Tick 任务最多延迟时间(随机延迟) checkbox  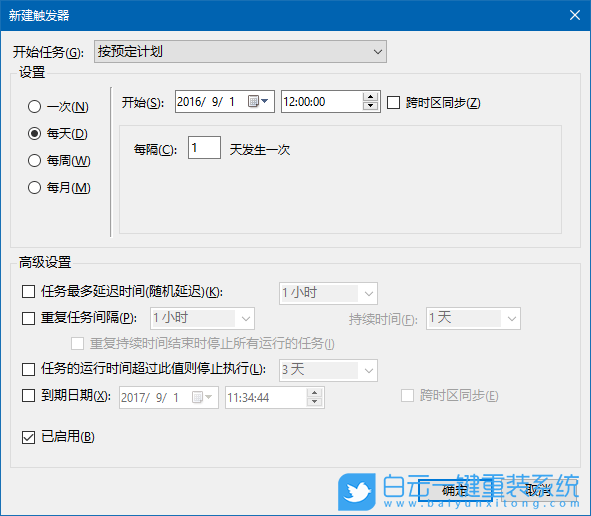point(29,291)
